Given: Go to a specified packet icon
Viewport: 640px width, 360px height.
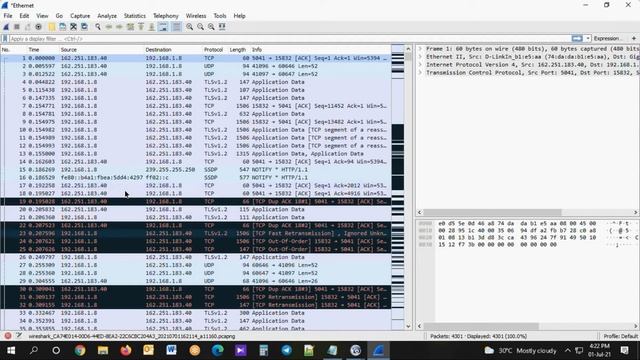Looking at the screenshot, I should pyautogui.click(x=130, y=27).
